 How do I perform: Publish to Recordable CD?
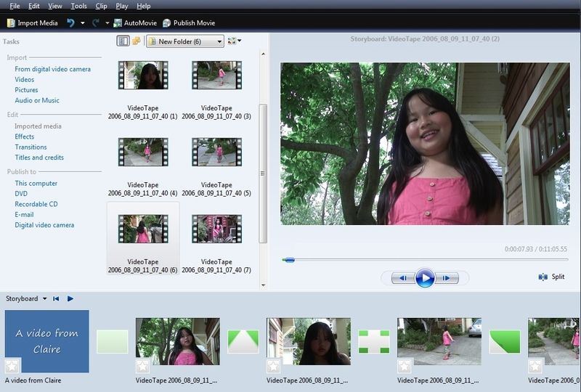pos(36,204)
